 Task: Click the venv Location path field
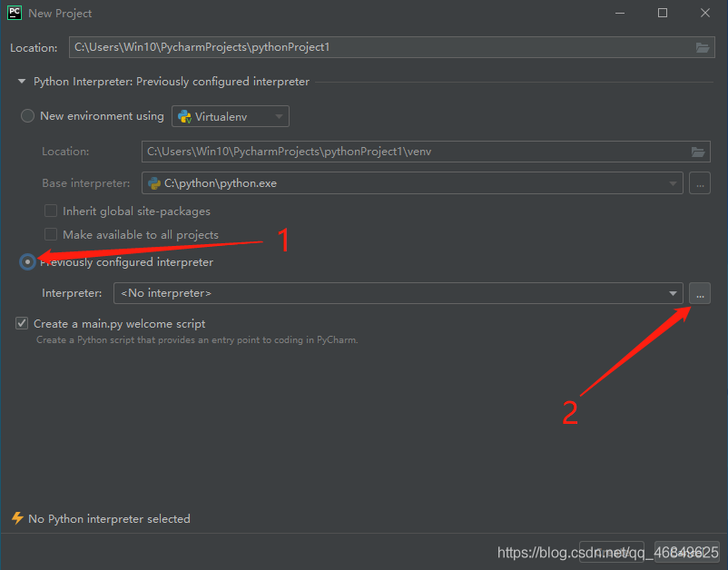(x=426, y=152)
